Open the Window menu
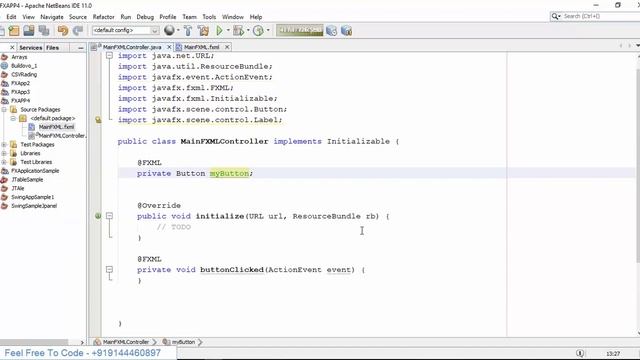This screenshot has width=640, height=360. click(233, 17)
